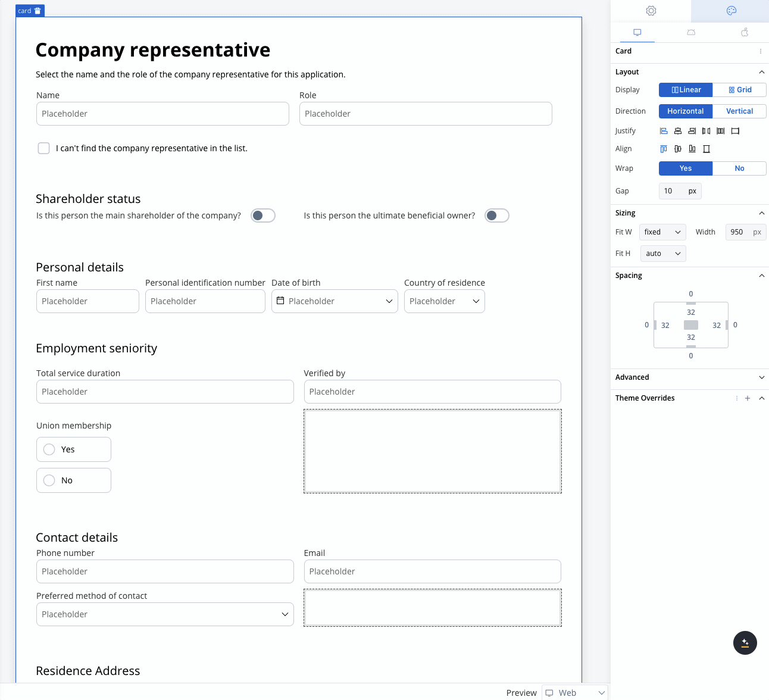Click the Verified by field
This screenshot has width=769, height=700.
point(433,392)
